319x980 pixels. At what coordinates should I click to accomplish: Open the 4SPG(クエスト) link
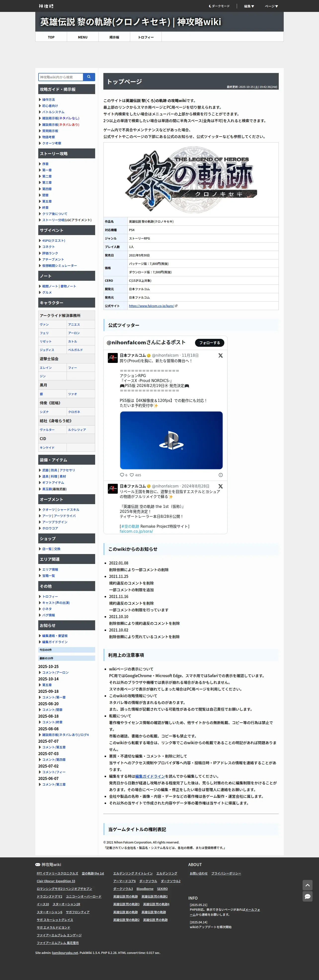click(x=54, y=241)
